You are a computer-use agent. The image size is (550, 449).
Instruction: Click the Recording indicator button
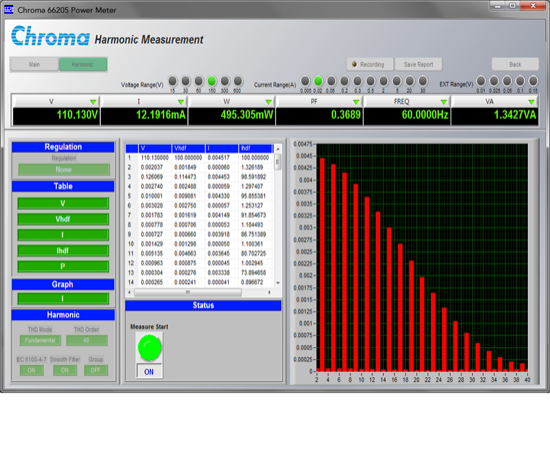coord(370,65)
